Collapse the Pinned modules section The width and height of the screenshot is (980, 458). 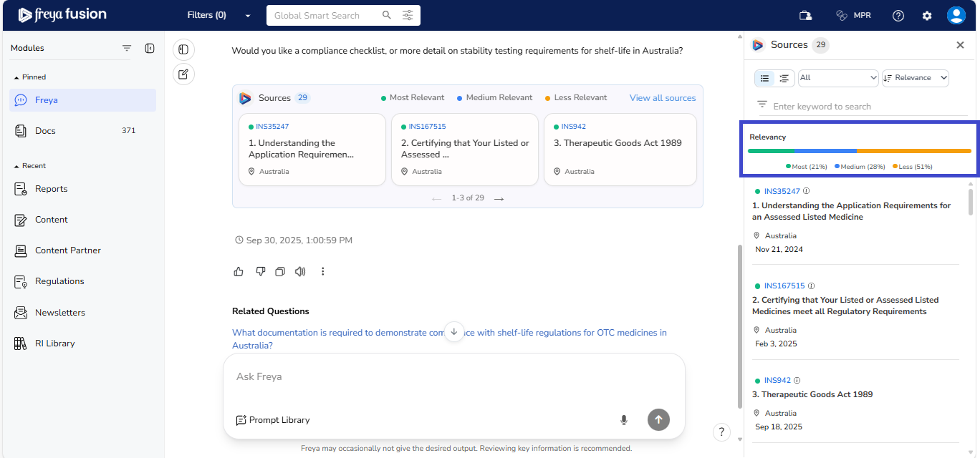click(x=17, y=77)
